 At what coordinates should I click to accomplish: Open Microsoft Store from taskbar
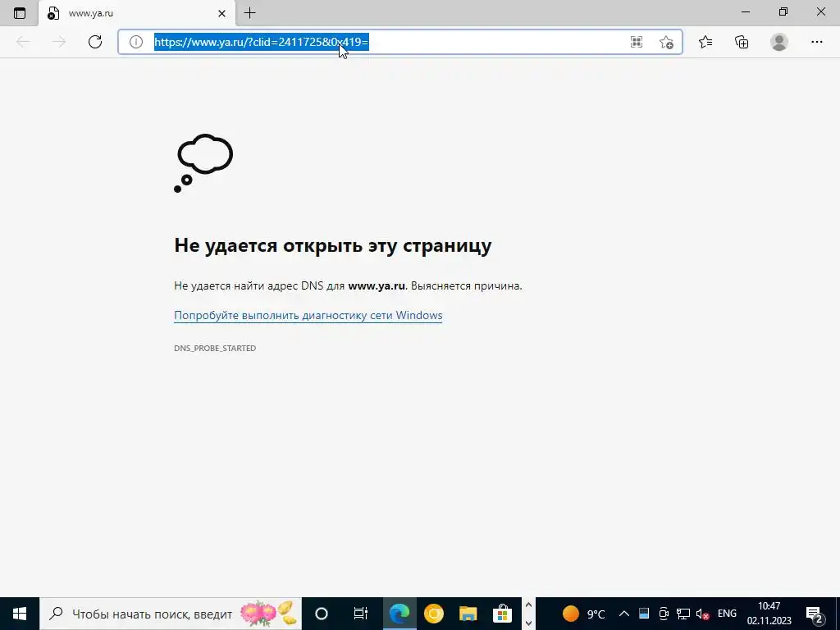click(x=503, y=614)
